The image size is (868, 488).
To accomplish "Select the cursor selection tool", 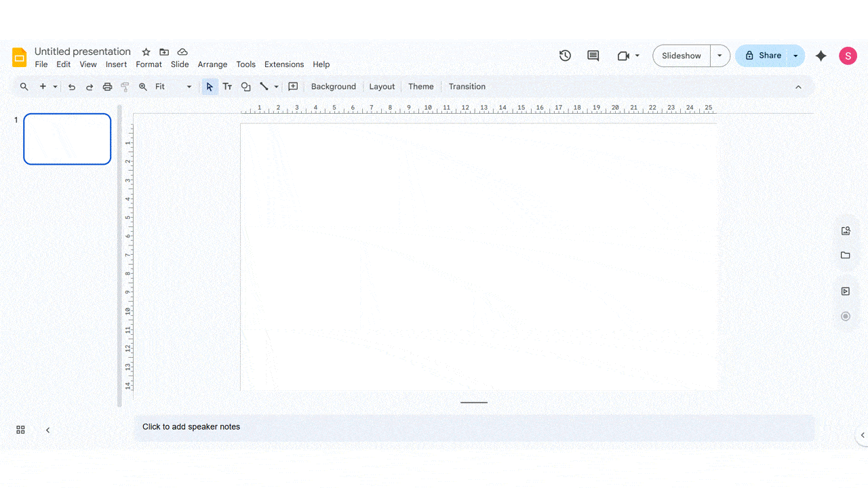I will (210, 87).
